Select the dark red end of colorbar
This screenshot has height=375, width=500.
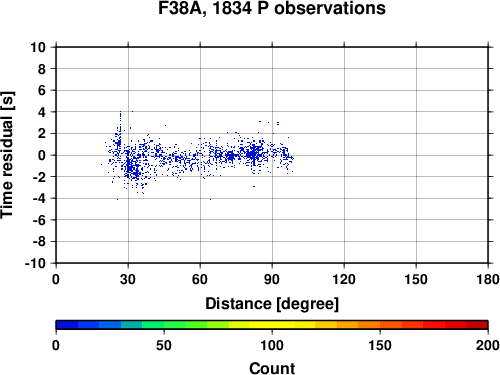[x=477, y=325]
